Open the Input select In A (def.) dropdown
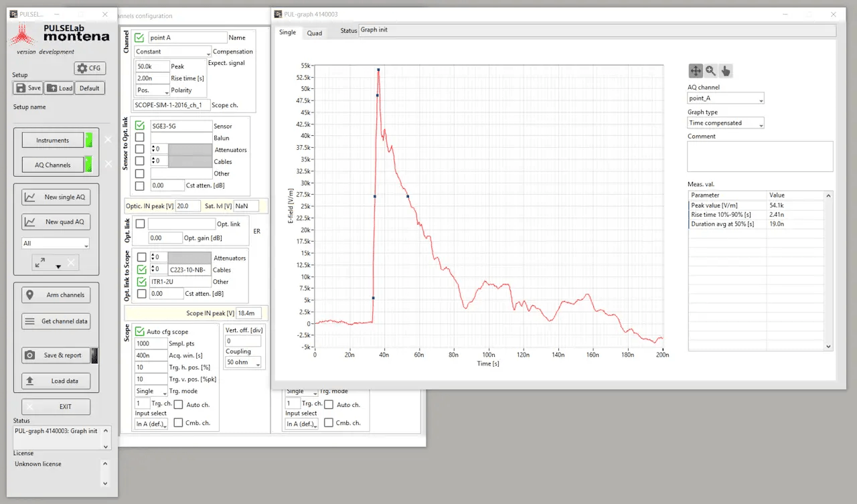857x504 pixels. pyautogui.click(x=151, y=424)
